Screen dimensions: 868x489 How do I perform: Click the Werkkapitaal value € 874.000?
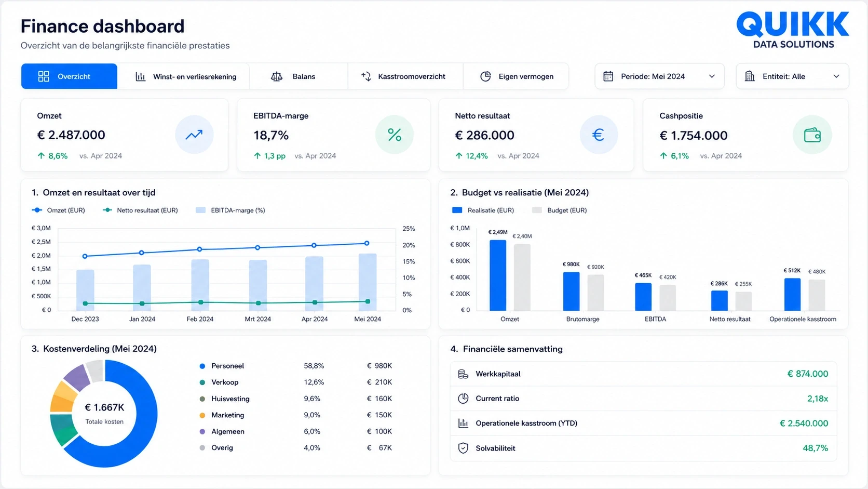point(808,374)
